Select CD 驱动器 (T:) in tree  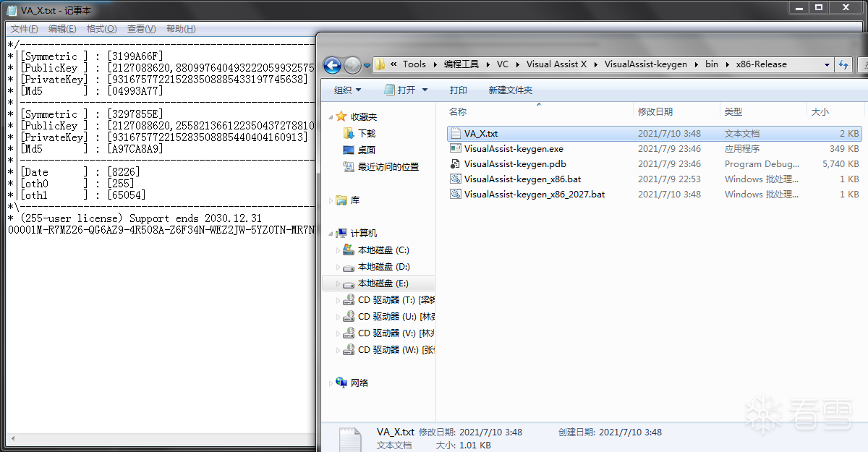[x=396, y=300]
